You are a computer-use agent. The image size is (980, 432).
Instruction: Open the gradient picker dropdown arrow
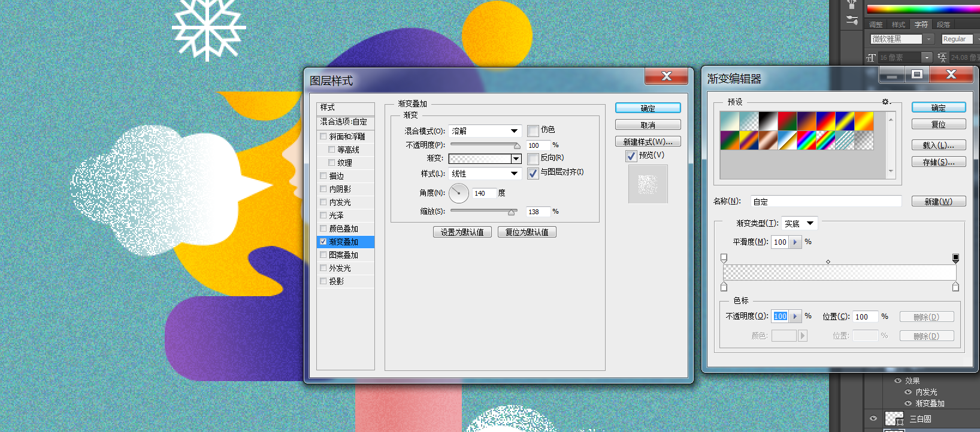(516, 159)
